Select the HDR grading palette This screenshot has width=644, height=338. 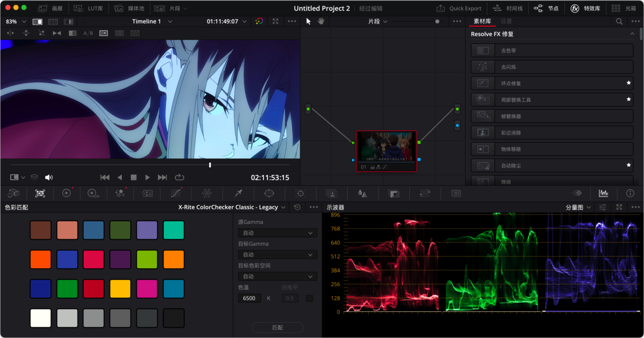pyautogui.click(x=93, y=194)
